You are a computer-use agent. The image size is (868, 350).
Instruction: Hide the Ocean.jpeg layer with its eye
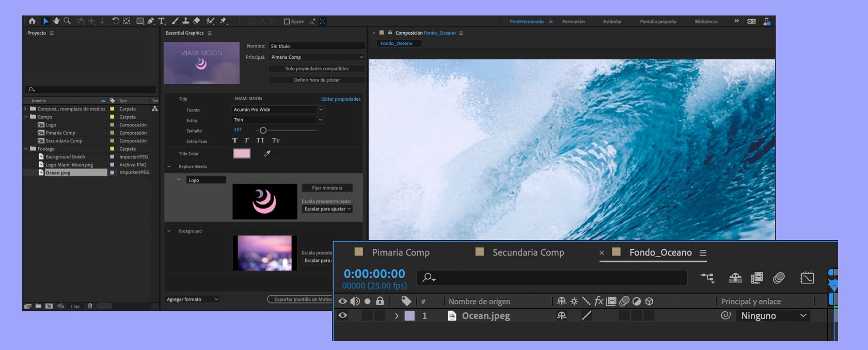(x=342, y=315)
